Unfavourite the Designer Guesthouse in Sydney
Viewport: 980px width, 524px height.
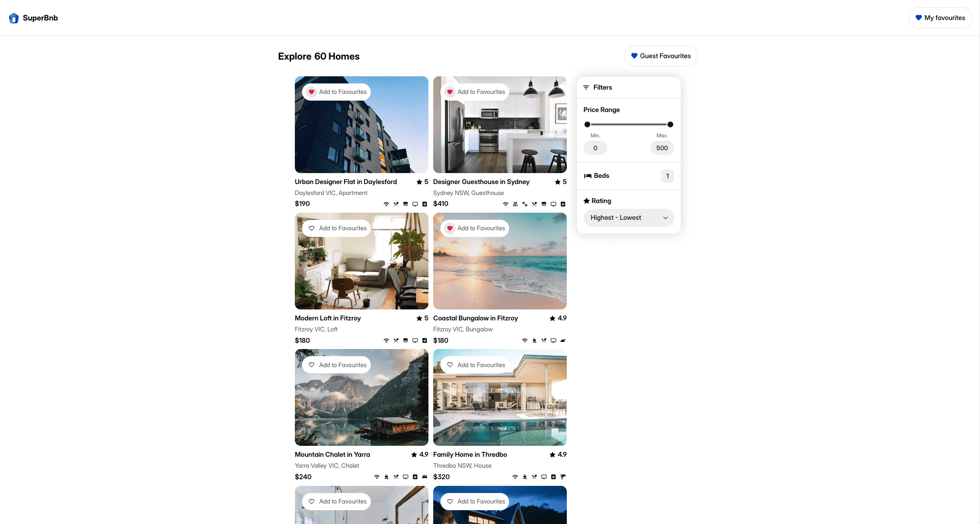click(x=475, y=92)
